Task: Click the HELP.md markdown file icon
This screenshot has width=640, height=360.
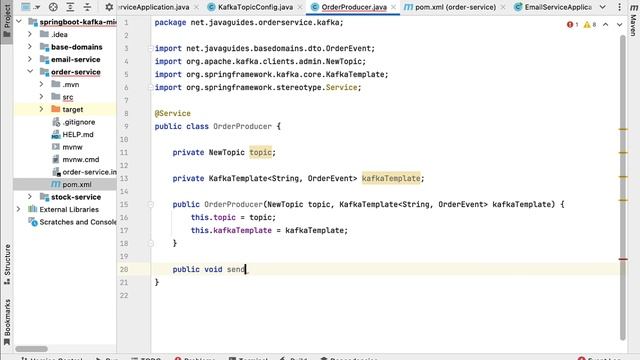Action: click(56, 135)
